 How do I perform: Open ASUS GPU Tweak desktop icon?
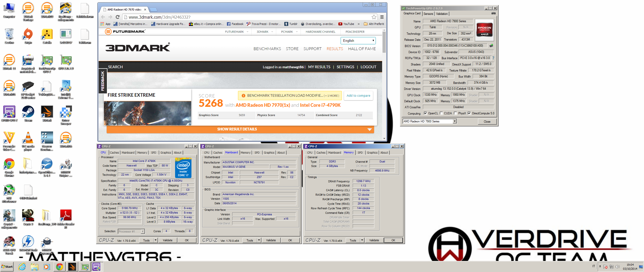[9, 245]
